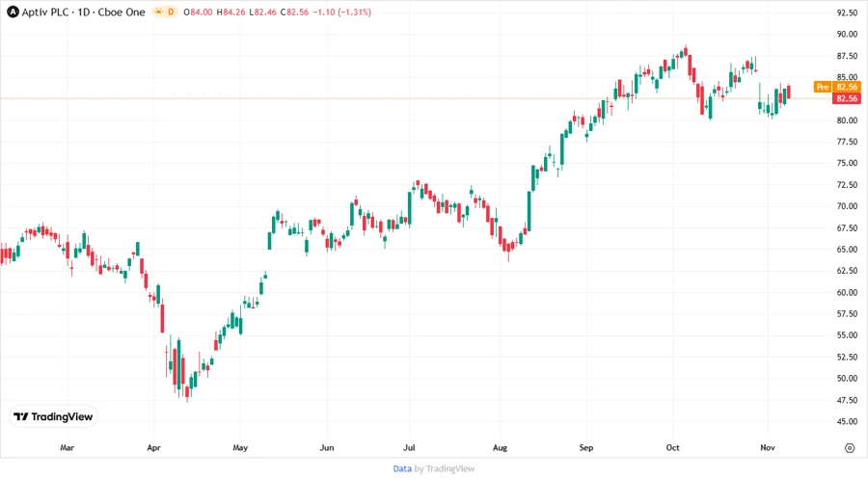Click the 80.00 price axis label
The image size is (868, 480).
point(847,120)
